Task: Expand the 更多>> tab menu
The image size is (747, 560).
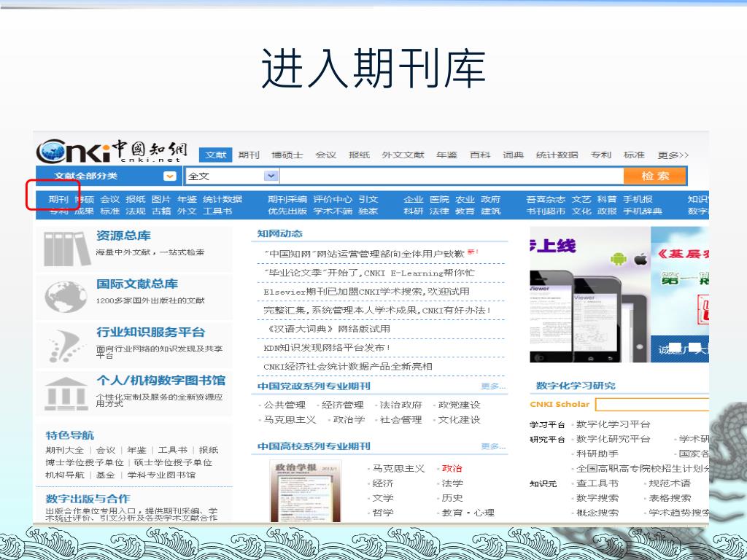Action: [673, 155]
